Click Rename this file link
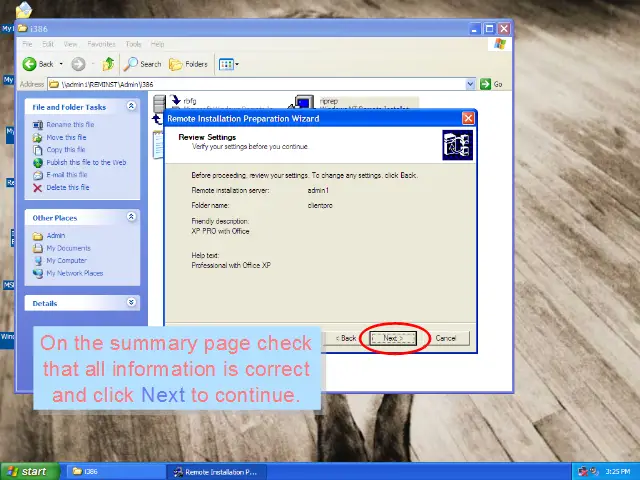Image resolution: width=640 pixels, height=480 pixels. [70, 124]
